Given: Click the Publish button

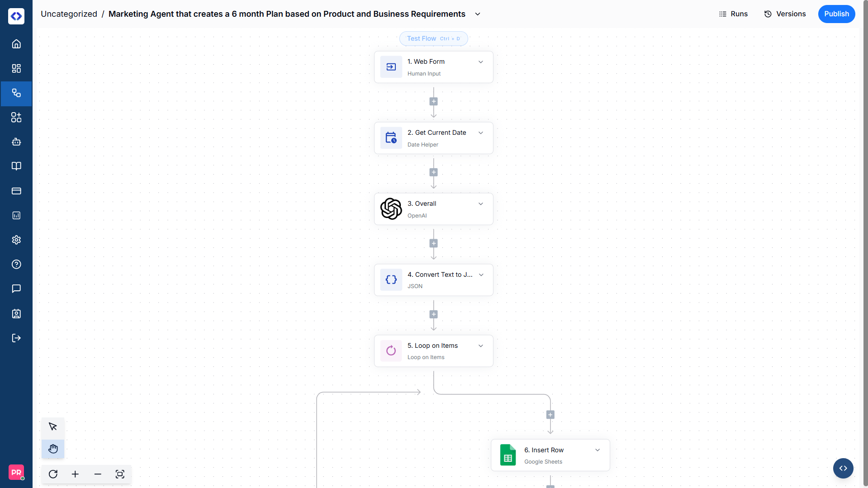Looking at the screenshot, I should pos(836,14).
